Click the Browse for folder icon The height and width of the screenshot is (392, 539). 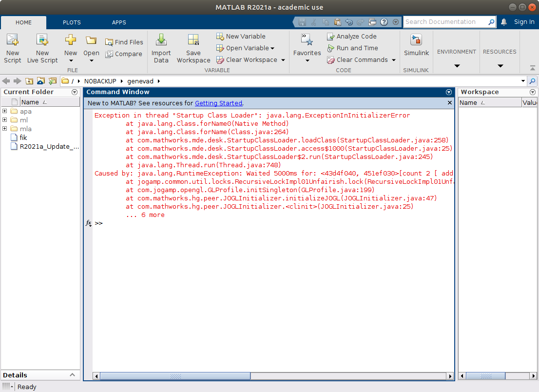tap(52, 81)
